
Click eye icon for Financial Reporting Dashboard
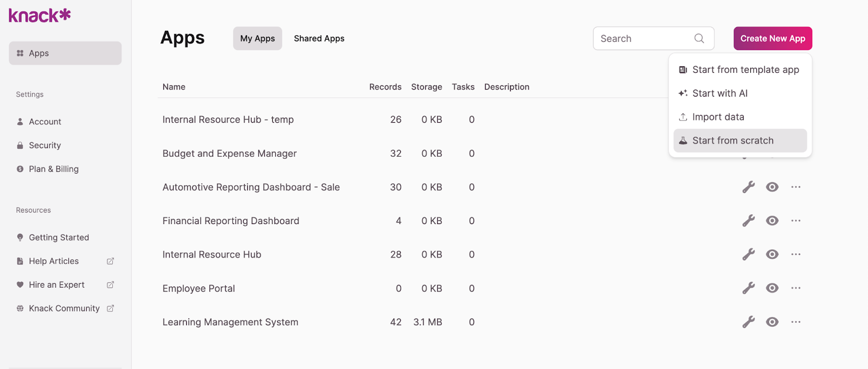[x=772, y=221]
